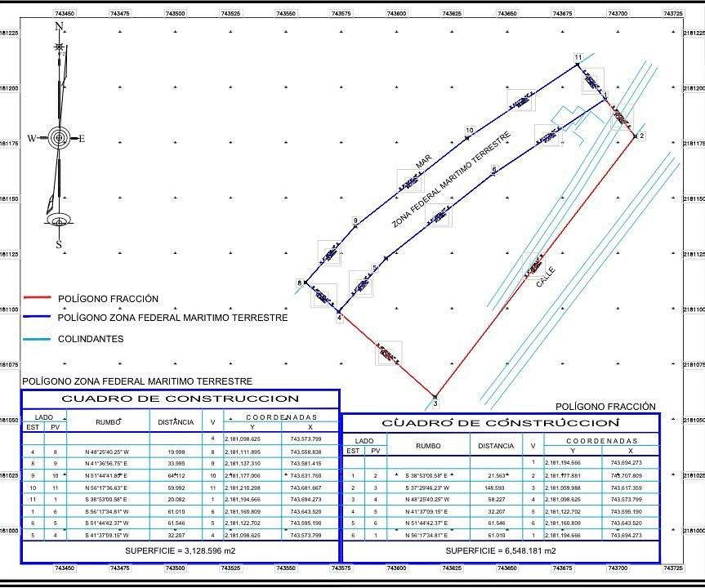705x588 pixels.
Task: Click the 743450 grid label on top axis
Action: [x=65, y=14]
